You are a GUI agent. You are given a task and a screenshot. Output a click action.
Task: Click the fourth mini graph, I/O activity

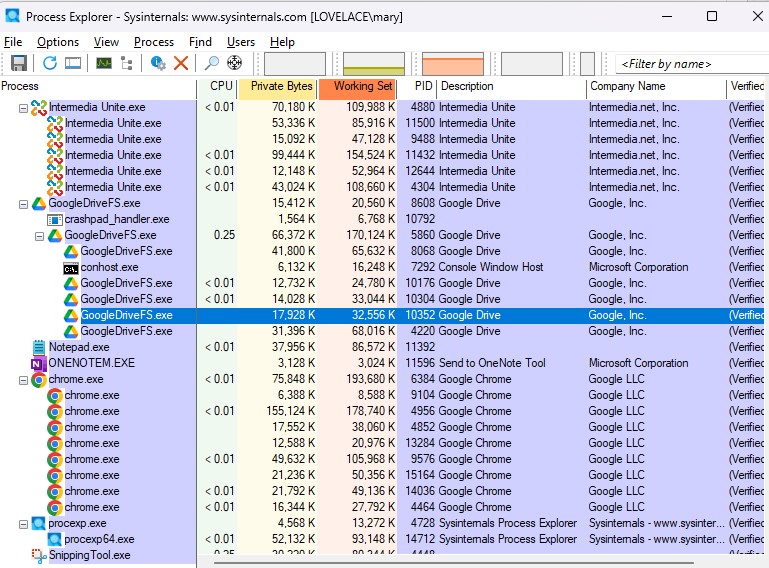click(532, 64)
